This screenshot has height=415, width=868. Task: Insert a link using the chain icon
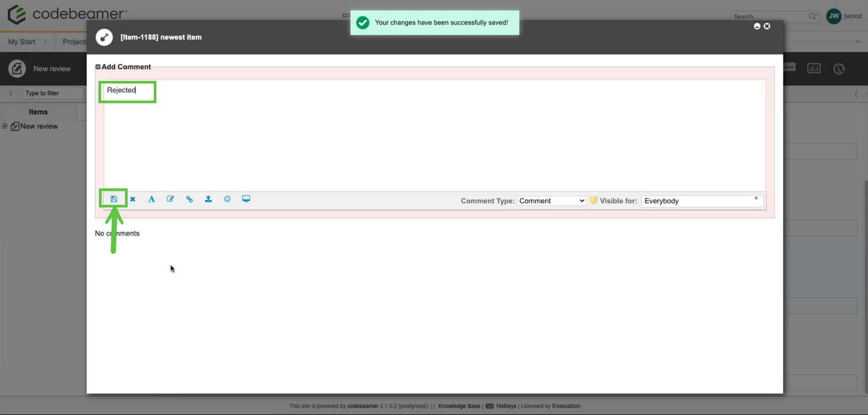pyautogui.click(x=189, y=199)
